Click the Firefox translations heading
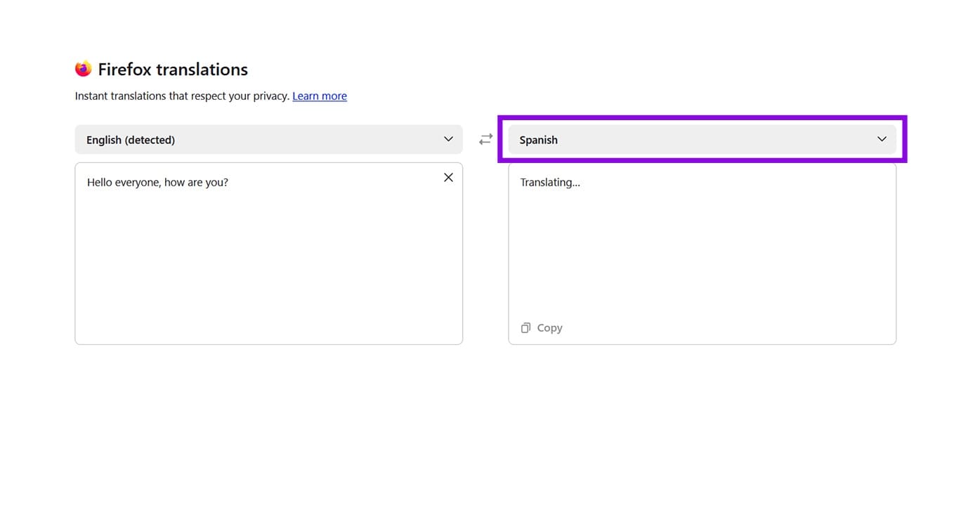 point(173,69)
